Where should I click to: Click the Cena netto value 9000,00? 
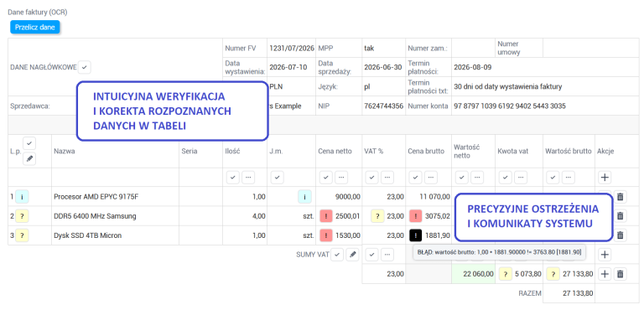[348, 197]
